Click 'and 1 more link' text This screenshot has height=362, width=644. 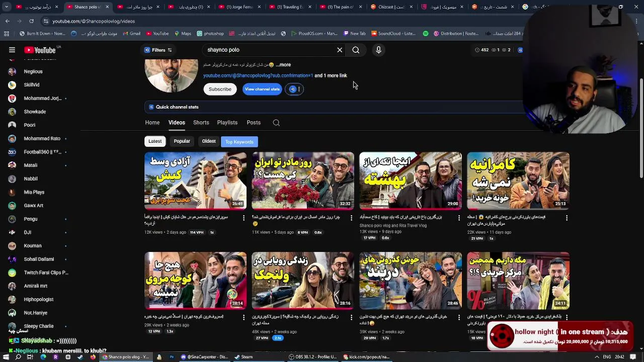tap(331, 75)
